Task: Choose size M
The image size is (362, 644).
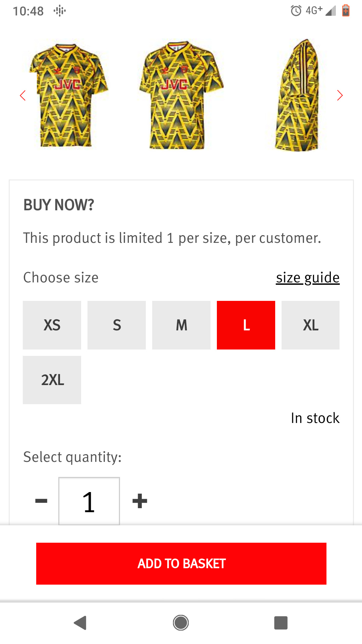Action: 181,325
